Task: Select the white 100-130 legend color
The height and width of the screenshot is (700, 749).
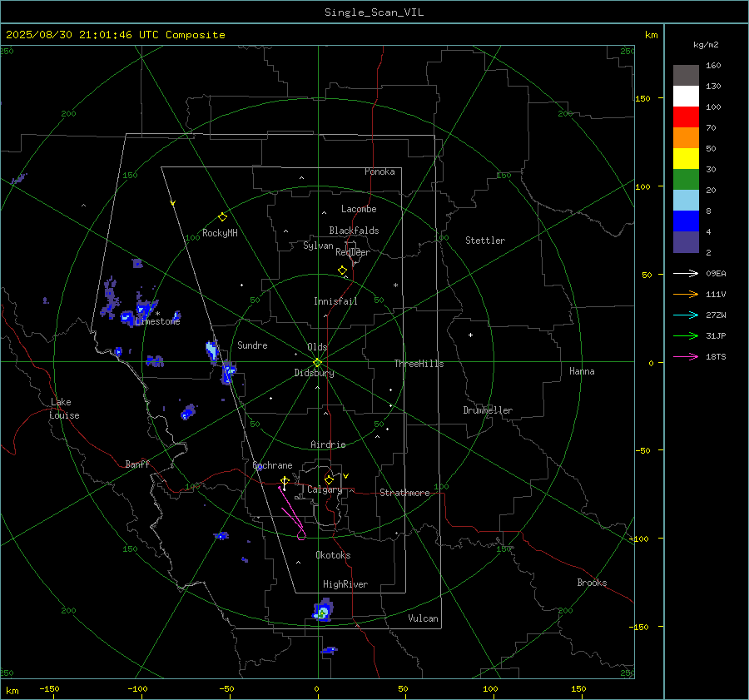Action: coord(686,96)
